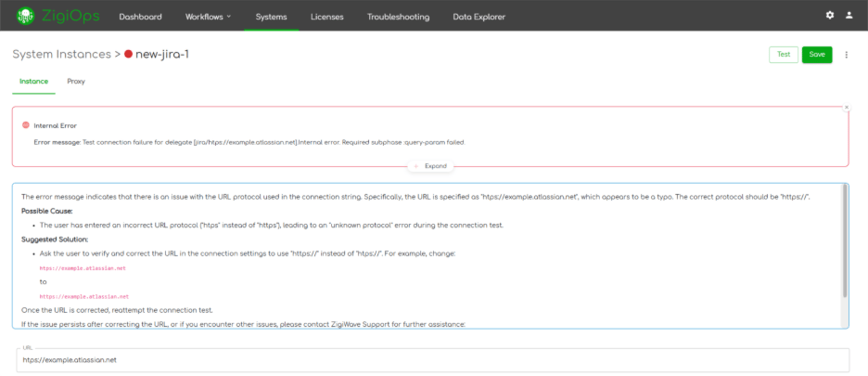
Task: Click the new-jira-1 instance name
Action: (161, 55)
